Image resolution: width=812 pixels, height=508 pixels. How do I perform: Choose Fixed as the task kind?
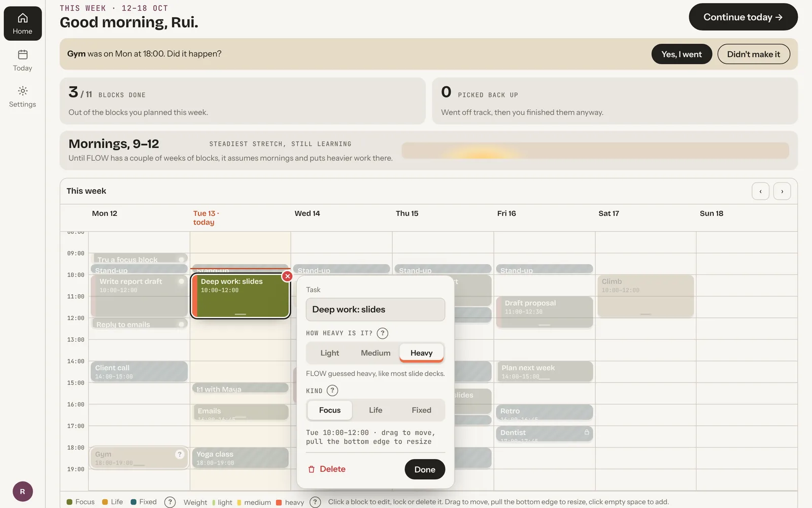pos(421,410)
